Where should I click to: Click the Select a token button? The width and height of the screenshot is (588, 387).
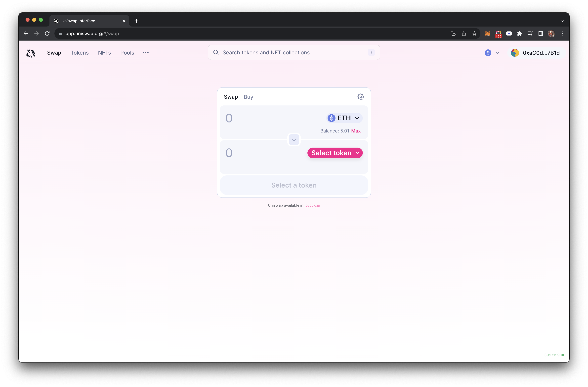(294, 185)
